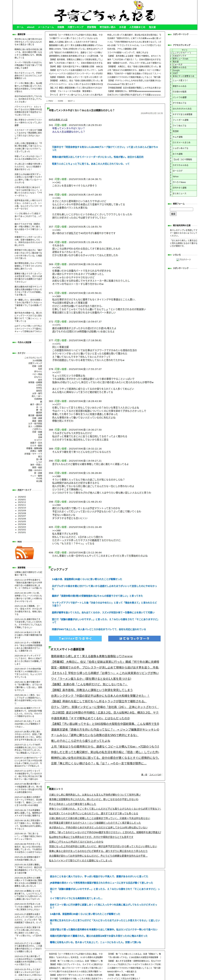Open monthly archive 2025/12

[22, 502]
